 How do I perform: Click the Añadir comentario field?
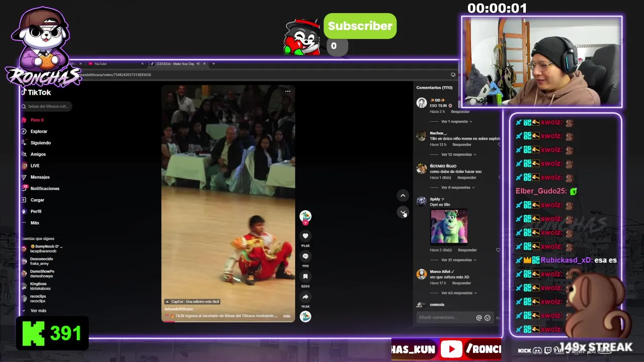(445, 318)
